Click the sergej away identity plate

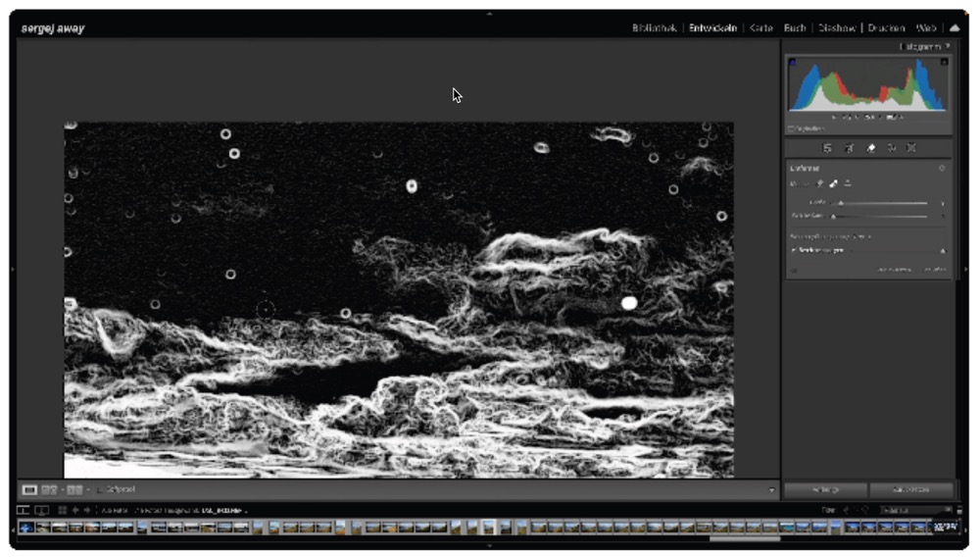point(53,28)
